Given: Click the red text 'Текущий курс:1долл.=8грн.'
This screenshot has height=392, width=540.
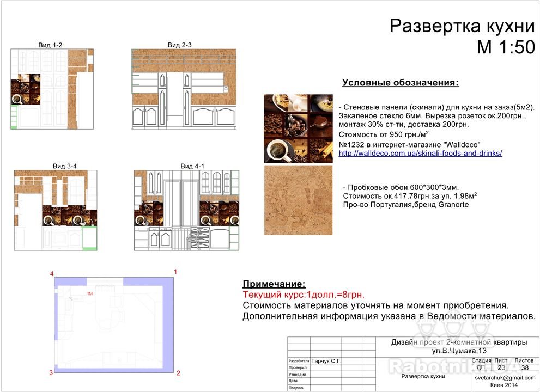Looking at the screenshot, I should click(x=304, y=295).
